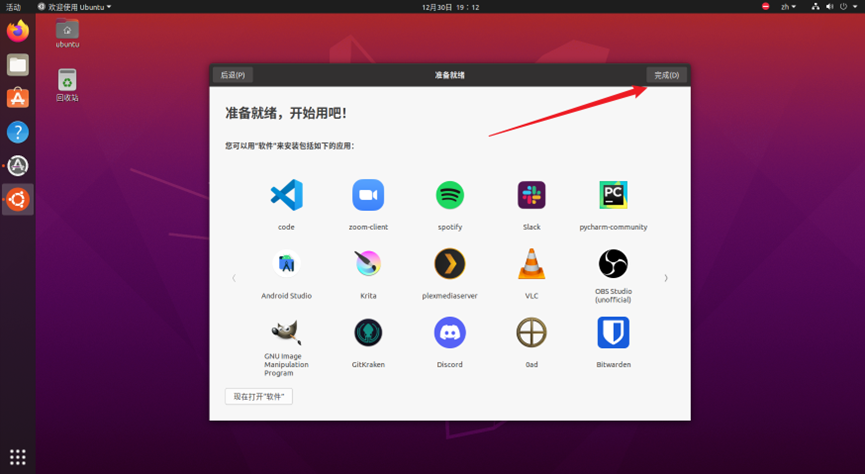This screenshot has width=865, height=474.
Task: Click the Ubuntu welcome app dock icon
Action: point(18,199)
